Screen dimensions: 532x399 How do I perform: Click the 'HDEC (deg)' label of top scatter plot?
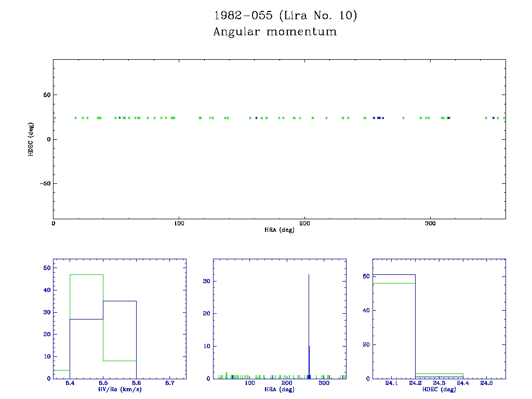tap(31, 139)
